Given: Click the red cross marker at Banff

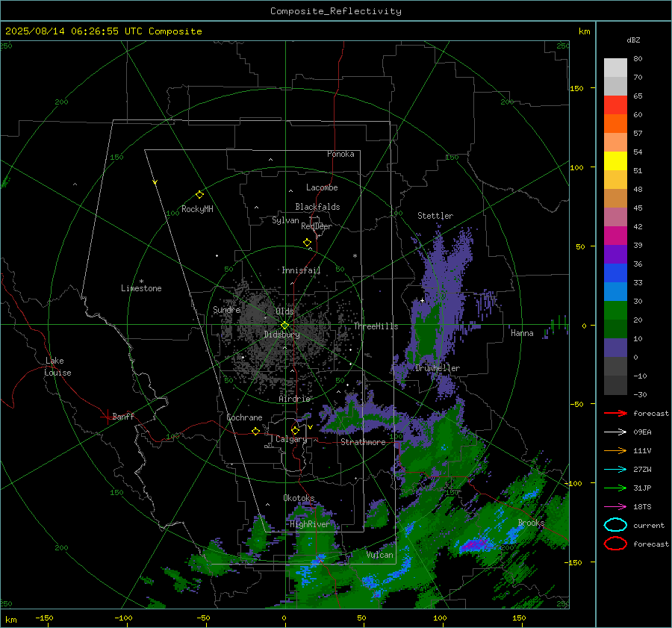Looking at the screenshot, I should (x=107, y=417).
